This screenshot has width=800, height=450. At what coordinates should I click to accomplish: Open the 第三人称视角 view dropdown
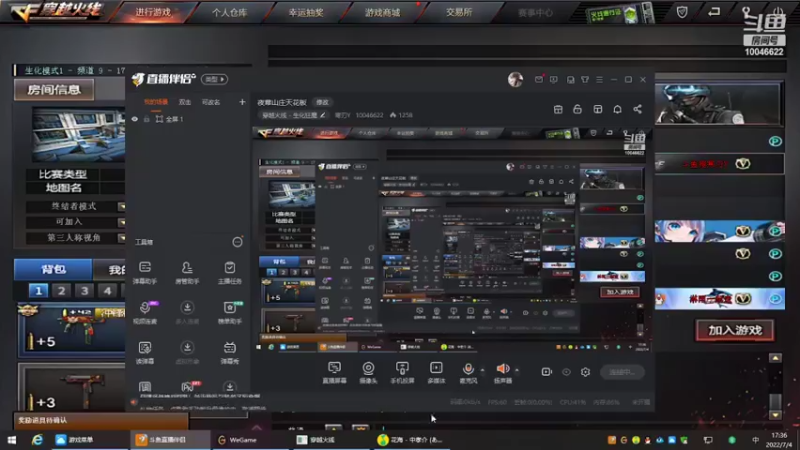(121, 238)
